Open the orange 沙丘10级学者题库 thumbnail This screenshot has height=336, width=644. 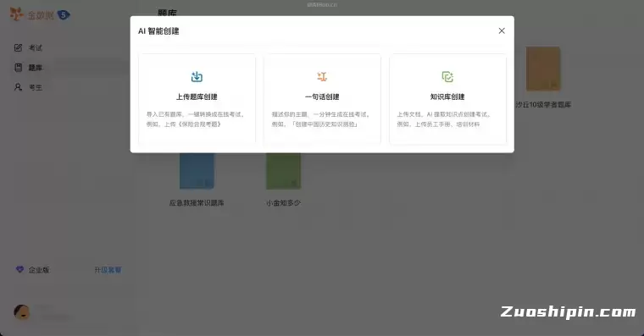543,69
